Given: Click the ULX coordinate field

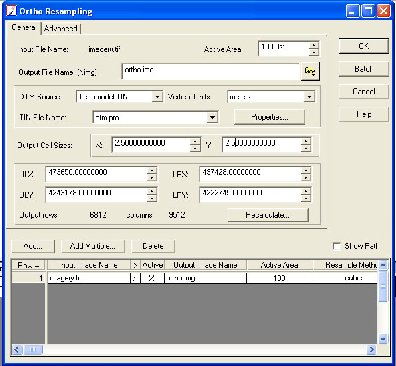Looking at the screenshot, I should click(x=96, y=174).
